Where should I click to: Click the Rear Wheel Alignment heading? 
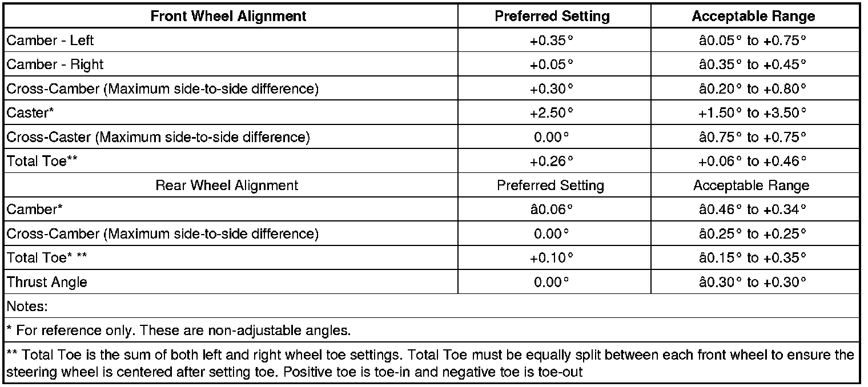click(227, 186)
